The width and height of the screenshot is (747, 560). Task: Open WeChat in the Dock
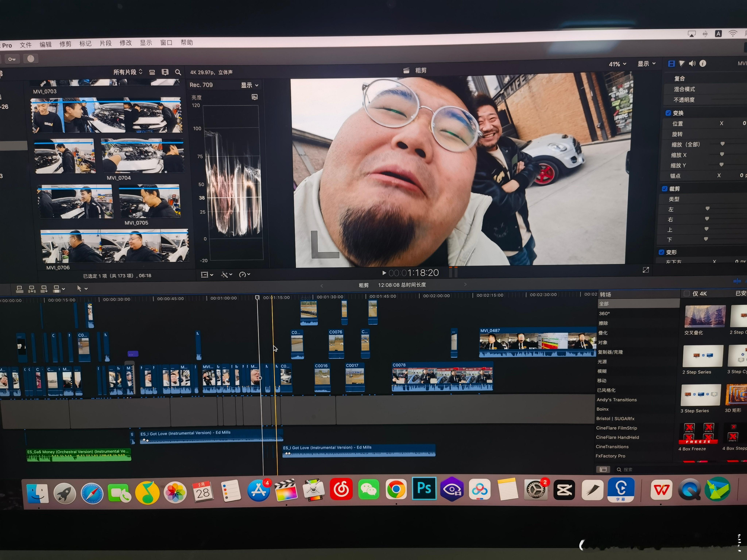(x=368, y=489)
